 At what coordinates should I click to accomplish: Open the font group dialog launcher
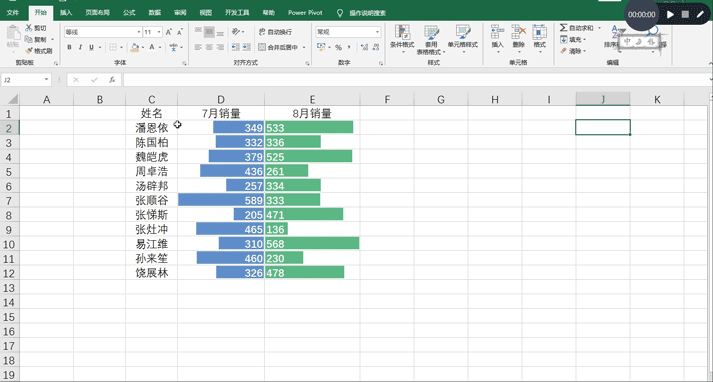coord(184,63)
